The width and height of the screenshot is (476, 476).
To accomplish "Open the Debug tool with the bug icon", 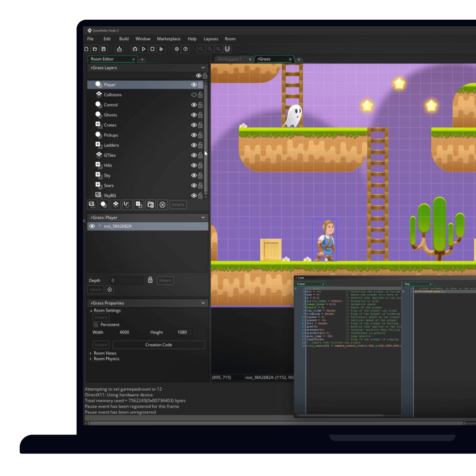I will 135,49.
